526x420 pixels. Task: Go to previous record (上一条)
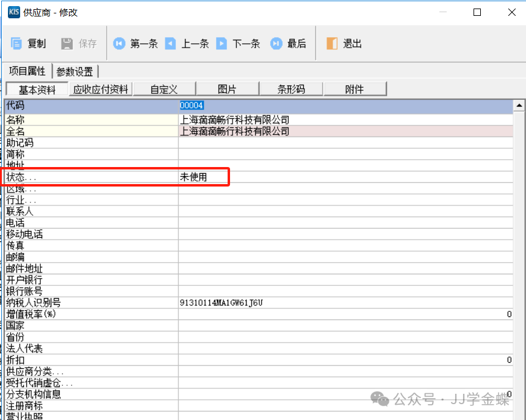[x=171, y=43]
